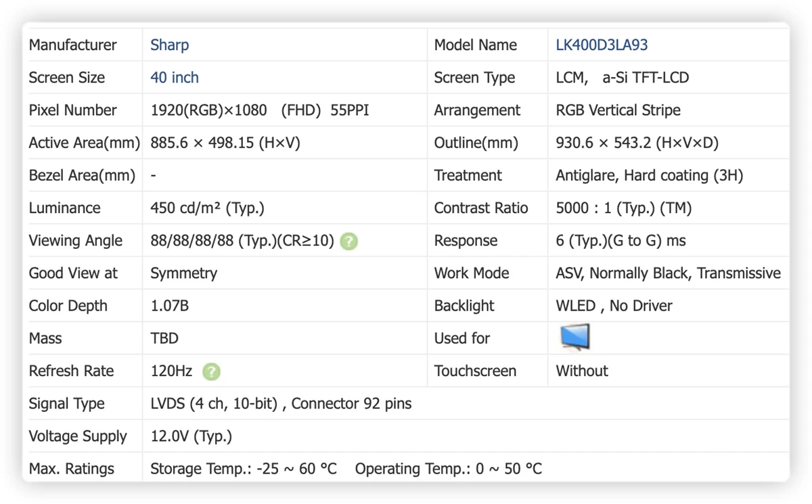Open the 40 inch screen size link
Viewport: 812px width, 504px height.
pos(175,78)
